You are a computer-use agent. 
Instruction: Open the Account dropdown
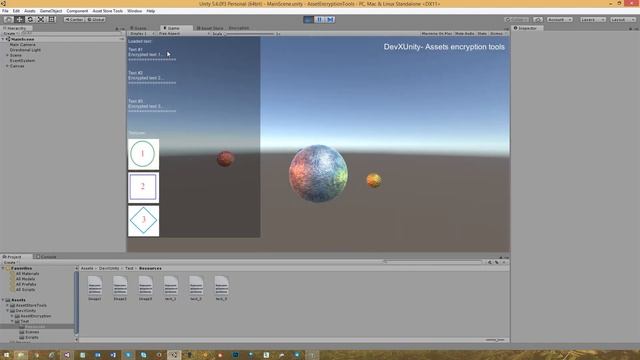(560, 19)
